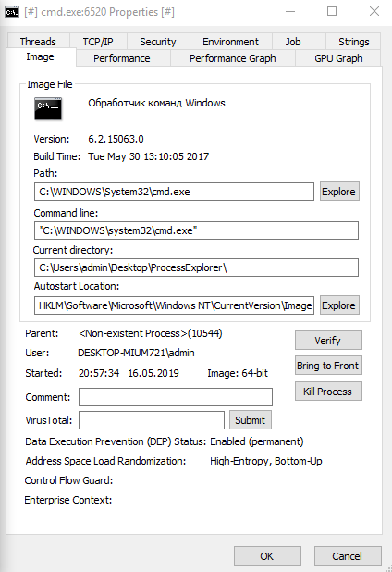This screenshot has height=572, width=392.
Task: Click the Command line text box
Action: tap(196, 230)
